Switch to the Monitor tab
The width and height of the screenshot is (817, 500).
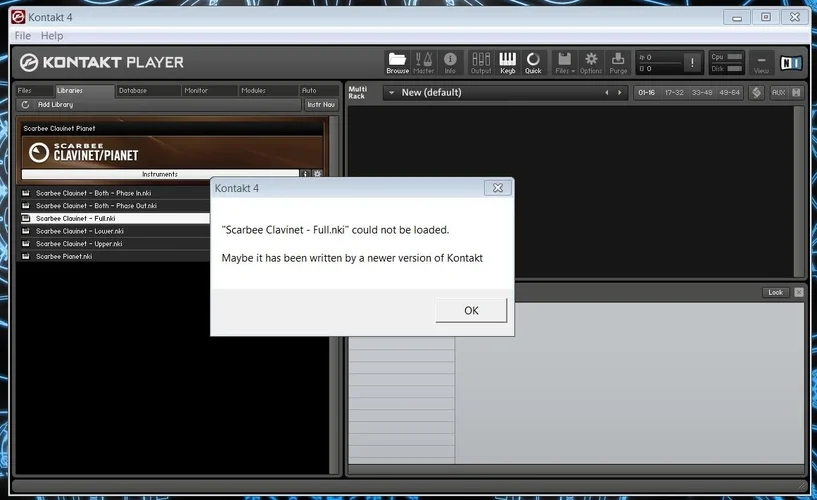point(209,91)
